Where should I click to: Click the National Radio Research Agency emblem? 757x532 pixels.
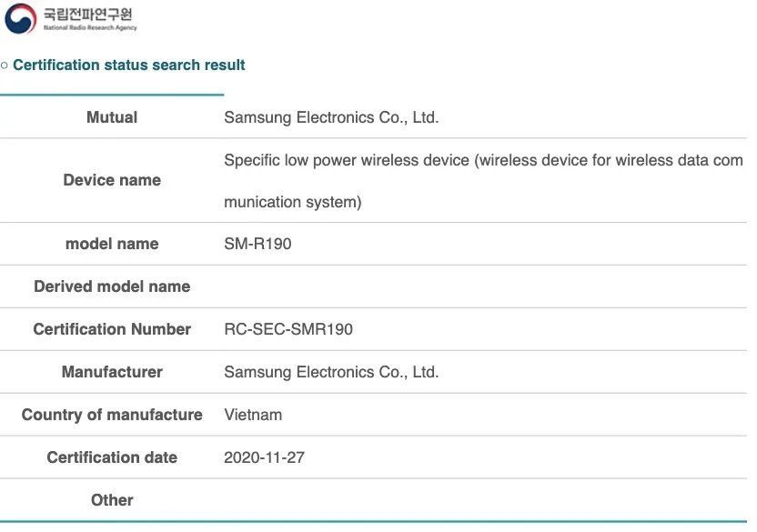20,19
